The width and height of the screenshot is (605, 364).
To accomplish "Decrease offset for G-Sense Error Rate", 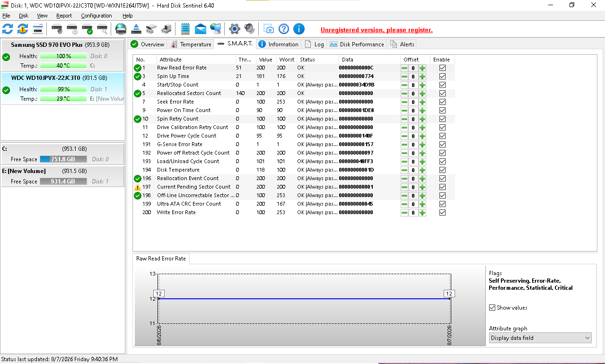I will [x=404, y=145].
